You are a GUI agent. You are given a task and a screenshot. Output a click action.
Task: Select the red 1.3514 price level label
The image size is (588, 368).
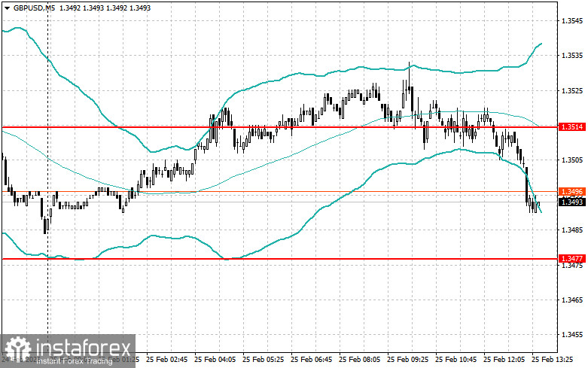[x=572, y=127]
